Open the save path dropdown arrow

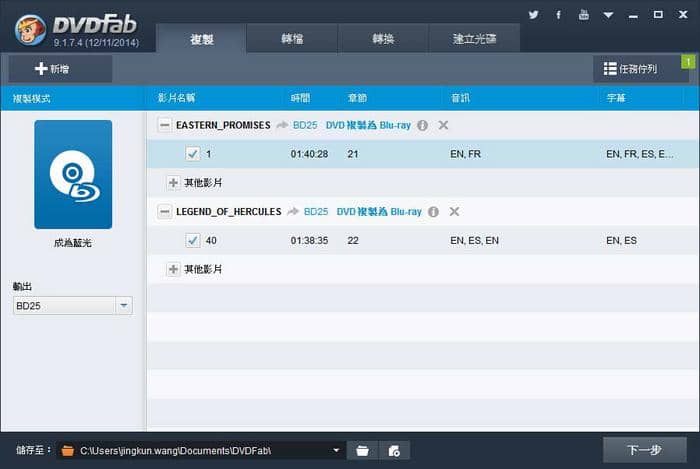[336, 450]
